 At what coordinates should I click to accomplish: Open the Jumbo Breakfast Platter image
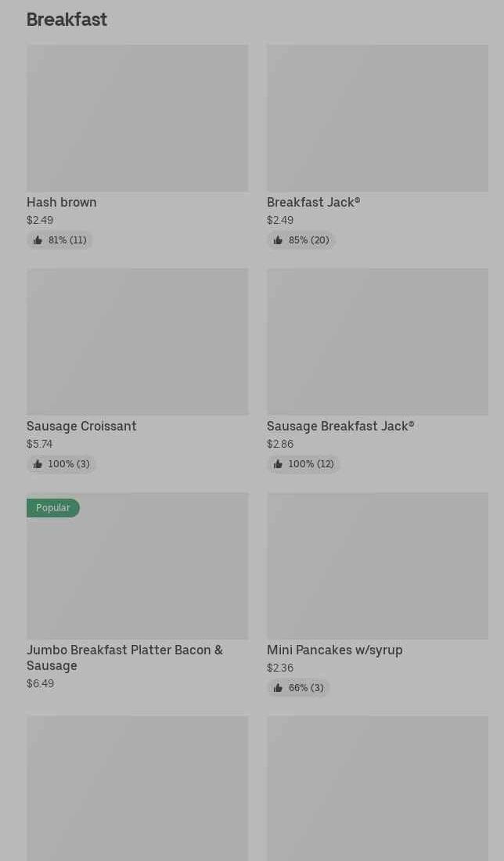[137, 566]
